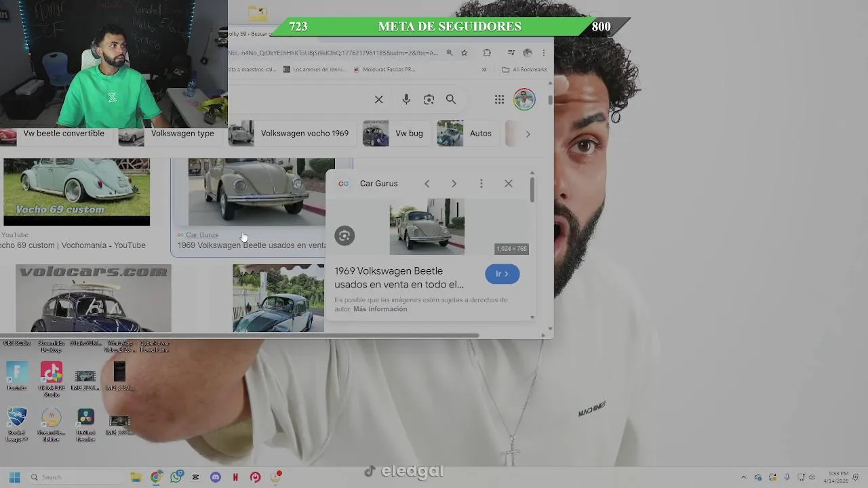Open the Windows Start menu

click(14, 477)
